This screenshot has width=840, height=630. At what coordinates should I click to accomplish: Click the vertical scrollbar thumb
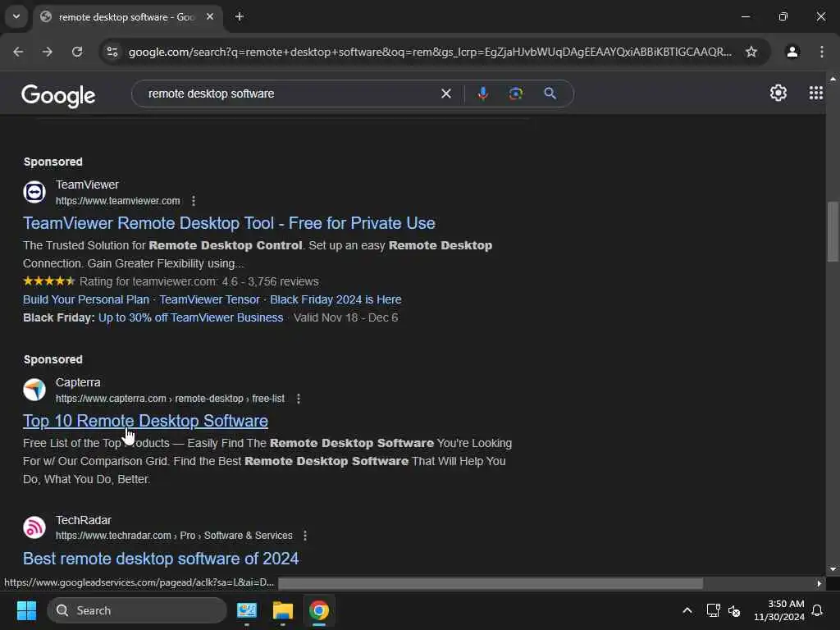pyautogui.click(x=833, y=231)
